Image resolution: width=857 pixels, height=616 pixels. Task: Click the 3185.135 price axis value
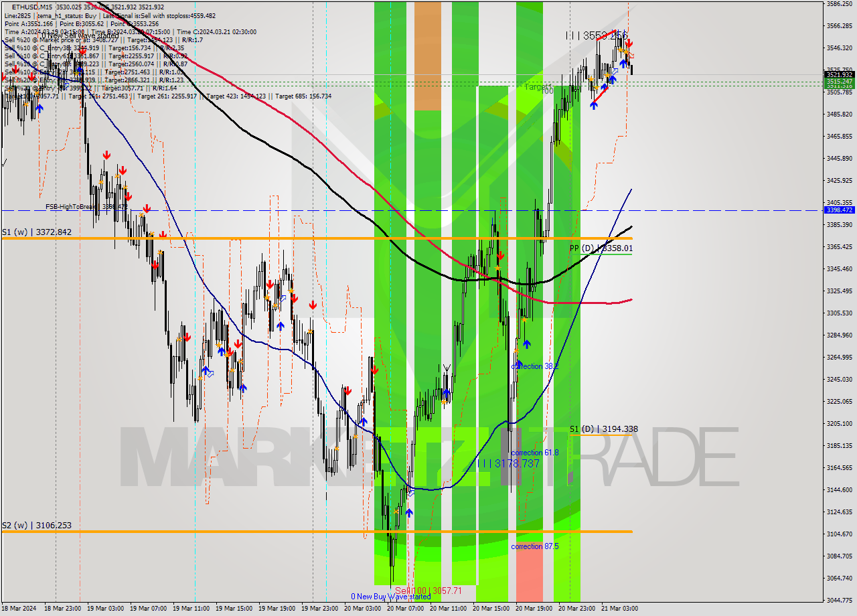839,446
